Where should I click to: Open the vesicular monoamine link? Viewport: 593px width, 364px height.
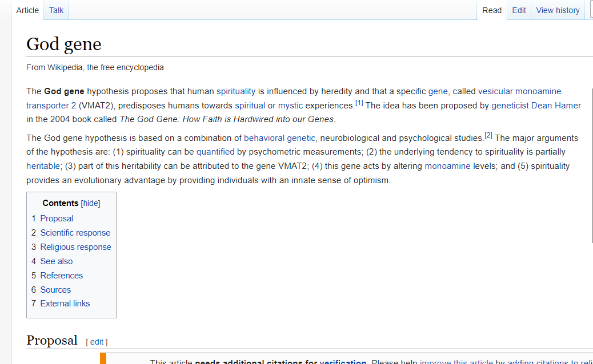(x=520, y=91)
